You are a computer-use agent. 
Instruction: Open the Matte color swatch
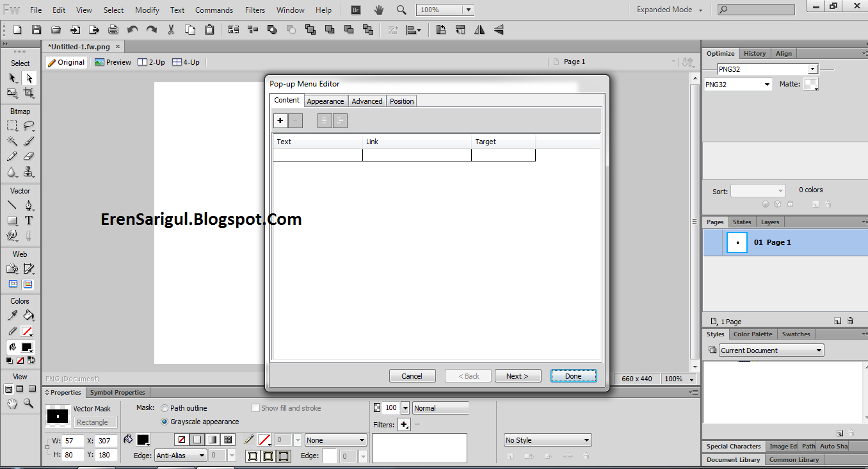[810, 84]
